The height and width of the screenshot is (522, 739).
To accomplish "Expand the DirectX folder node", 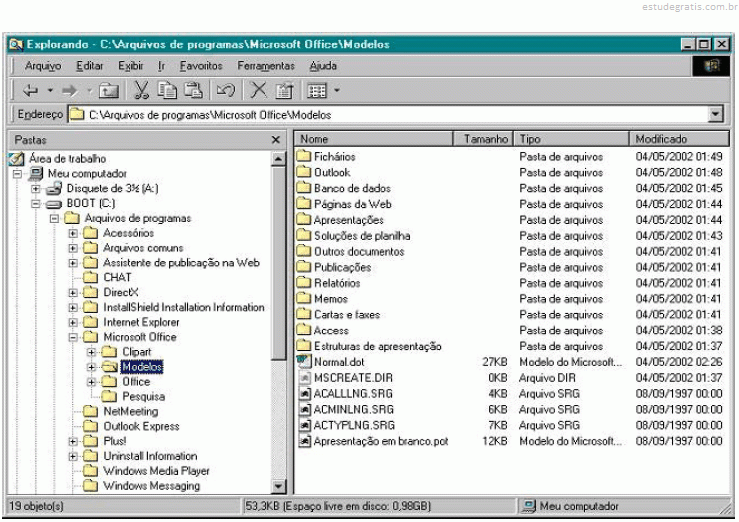I will [x=73, y=293].
